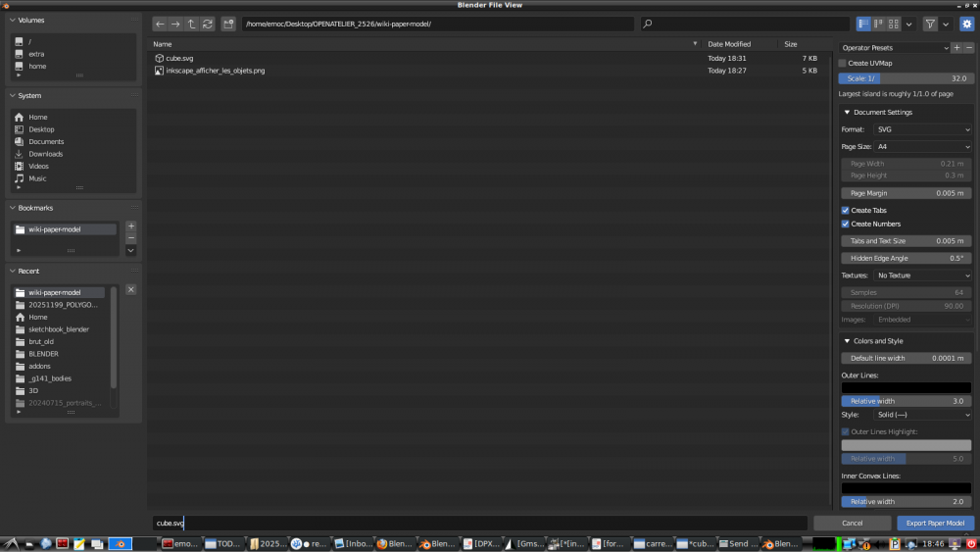Select cube.svg in the file list

coord(180,58)
